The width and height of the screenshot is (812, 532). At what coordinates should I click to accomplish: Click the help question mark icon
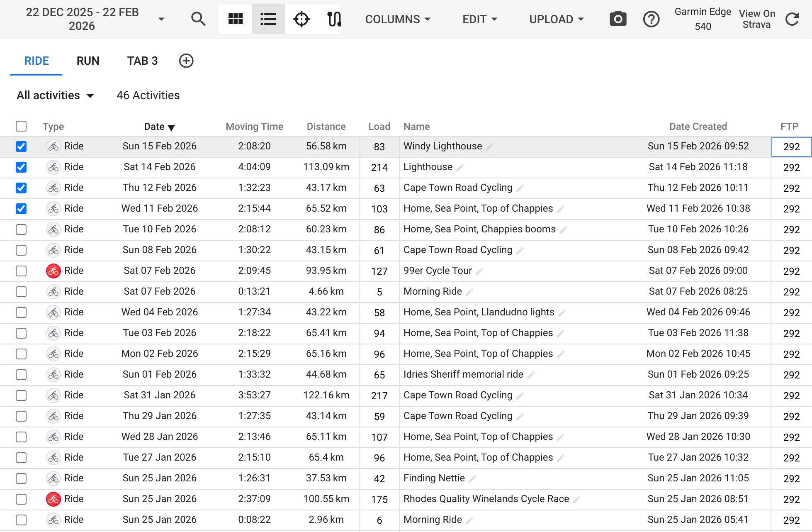652,19
